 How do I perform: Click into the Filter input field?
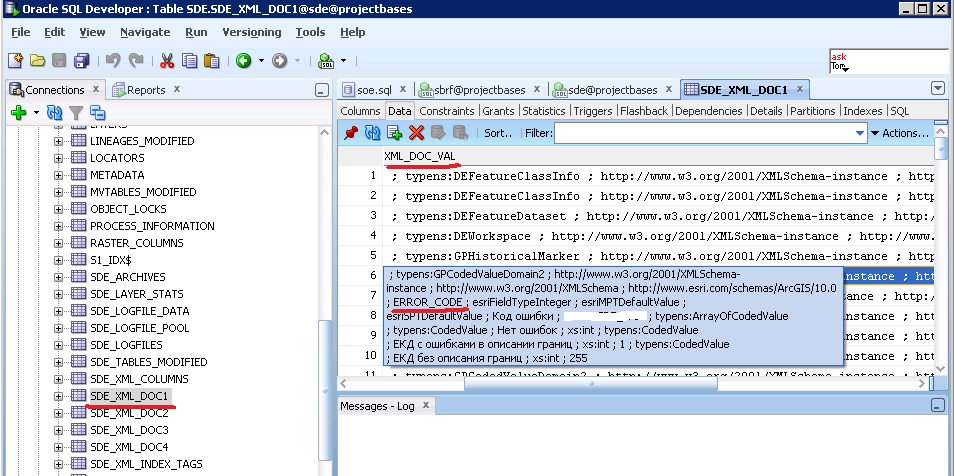coord(704,133)
